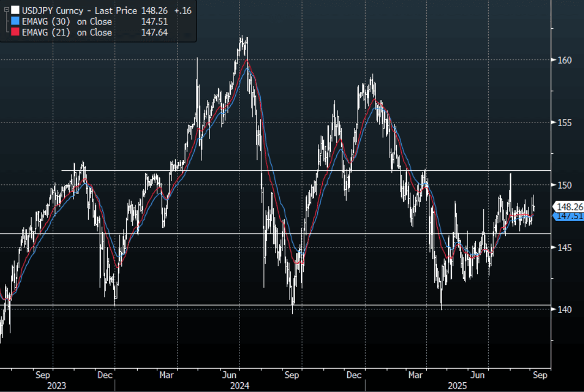Click the 2023 year label on time axis
584x392 pixels.
point(56,385)
